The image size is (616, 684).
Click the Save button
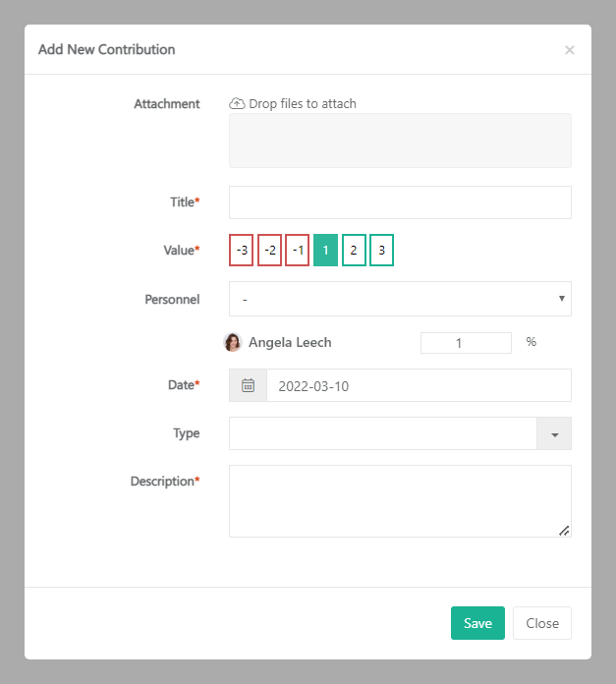click(477, 623)
